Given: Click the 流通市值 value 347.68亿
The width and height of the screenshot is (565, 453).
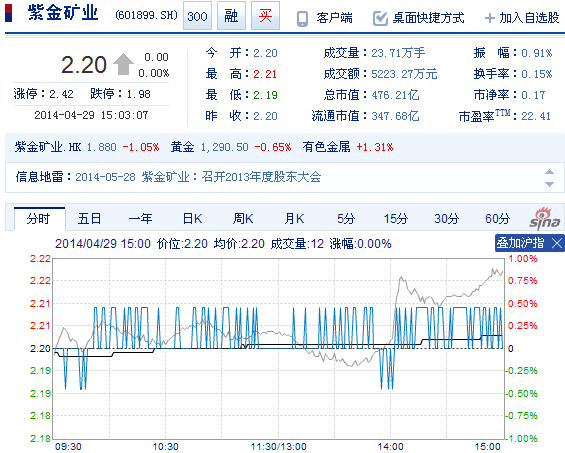Looking at the screenshot, I should pos(395,116).
